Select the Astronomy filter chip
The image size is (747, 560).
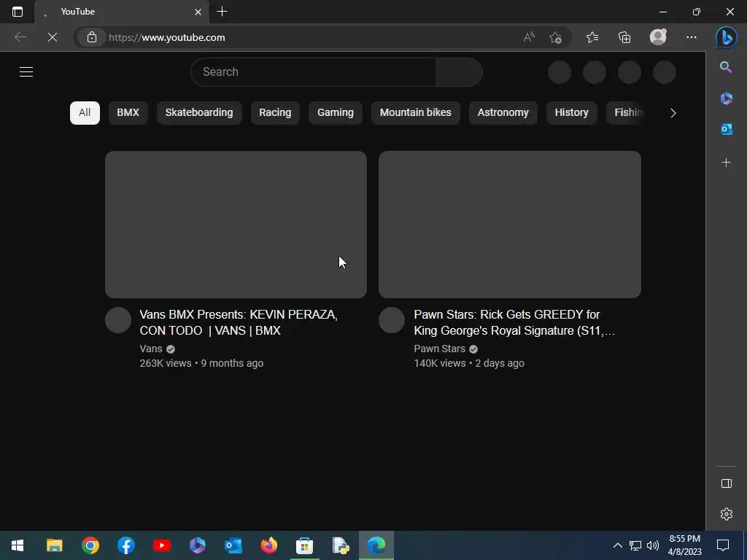(x=503, y=113)
